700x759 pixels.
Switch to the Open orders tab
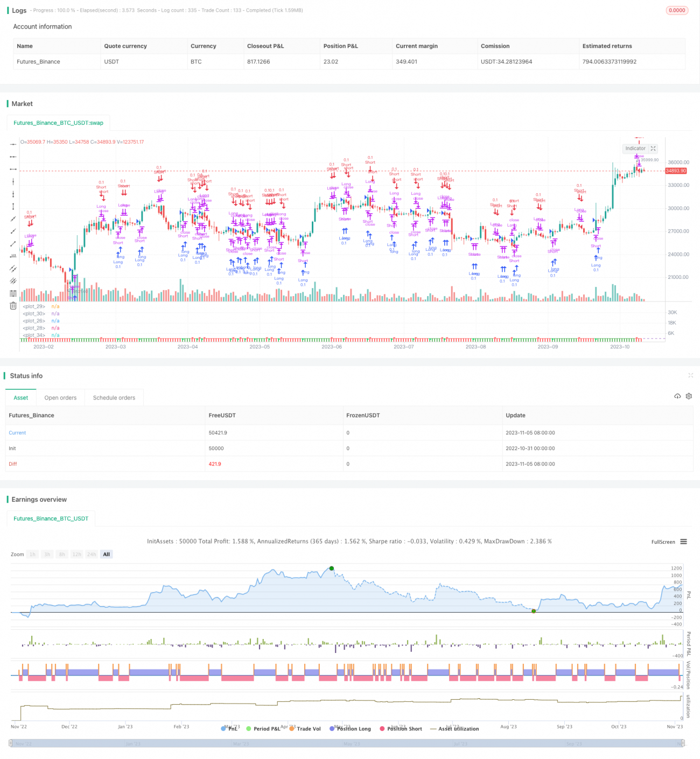[x=60, y=398]
